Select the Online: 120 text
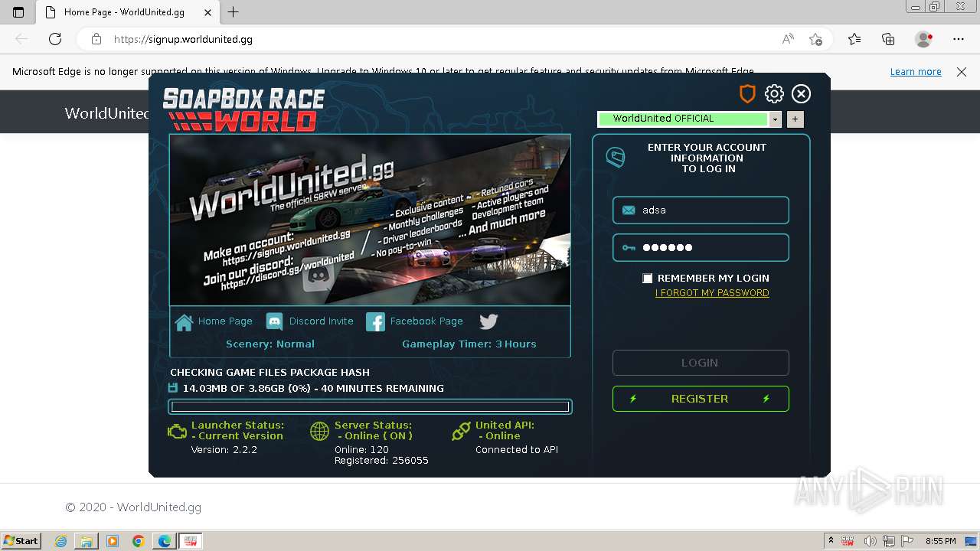Viewport: 980px width, 551px height. (361, 450)
